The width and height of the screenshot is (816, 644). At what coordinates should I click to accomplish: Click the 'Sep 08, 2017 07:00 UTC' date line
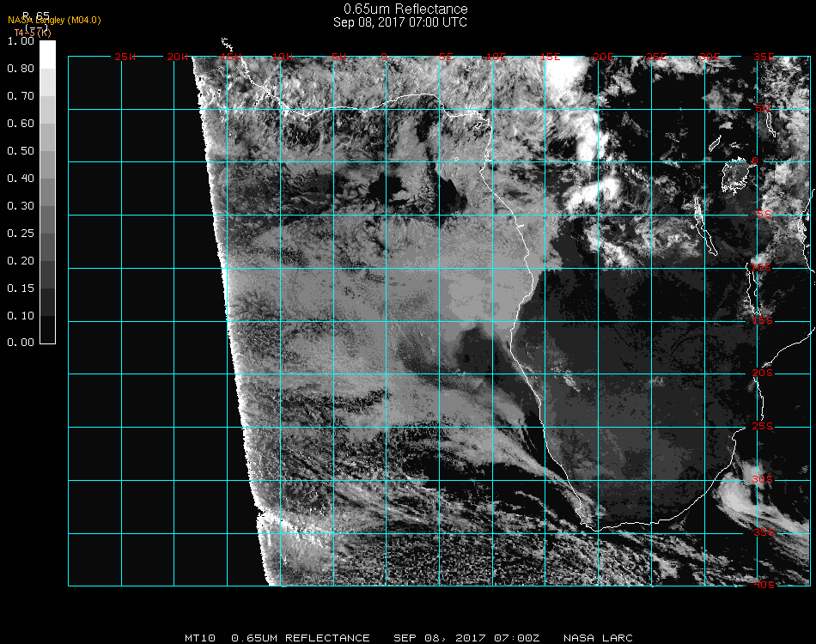click(x=400, y=22)
